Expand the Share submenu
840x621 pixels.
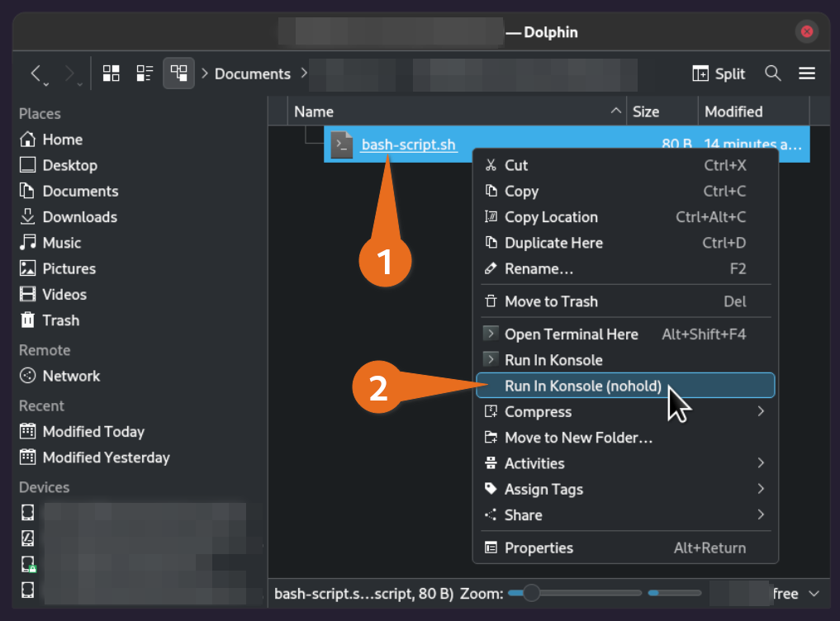[624, 515]
